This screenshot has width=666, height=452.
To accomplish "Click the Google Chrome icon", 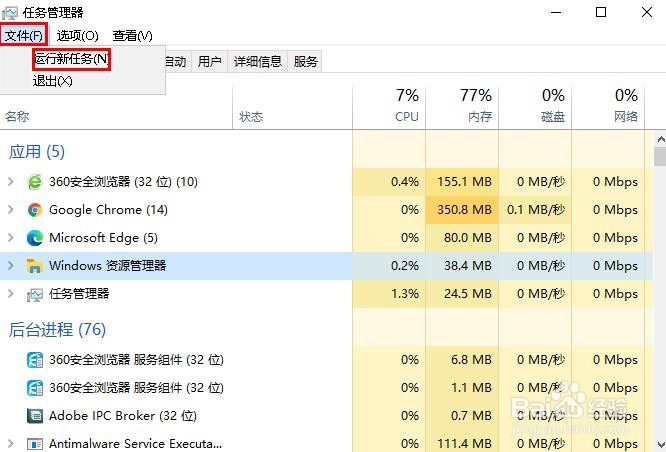I will point(35,210).
